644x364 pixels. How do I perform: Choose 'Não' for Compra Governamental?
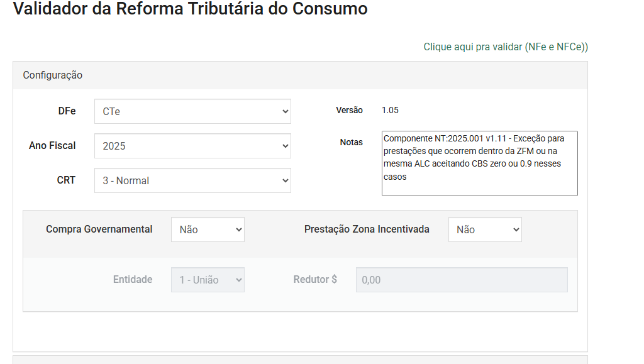tap(208, 229)
